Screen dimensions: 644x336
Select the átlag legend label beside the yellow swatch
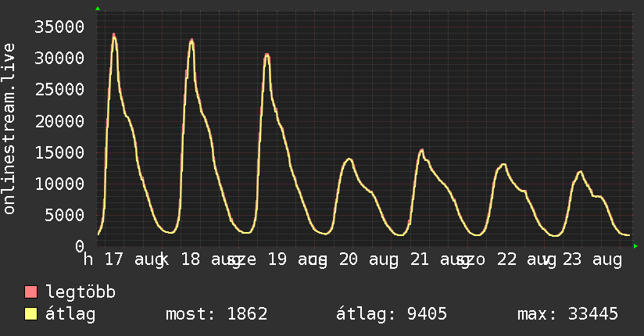click(70, 315)
